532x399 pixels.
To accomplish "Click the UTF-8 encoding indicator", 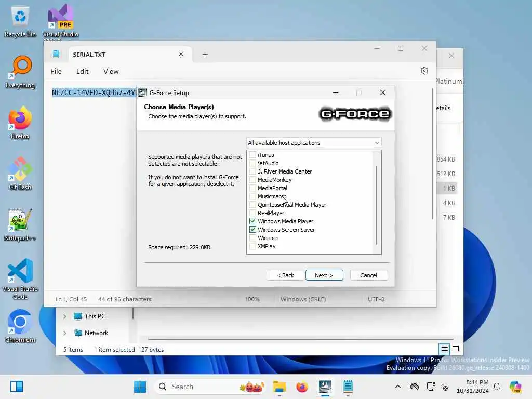I will pos(376,299).
